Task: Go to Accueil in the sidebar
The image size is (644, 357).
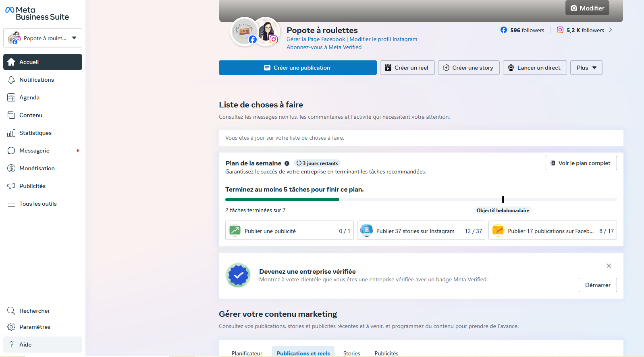Action: [x=43, y=62]
